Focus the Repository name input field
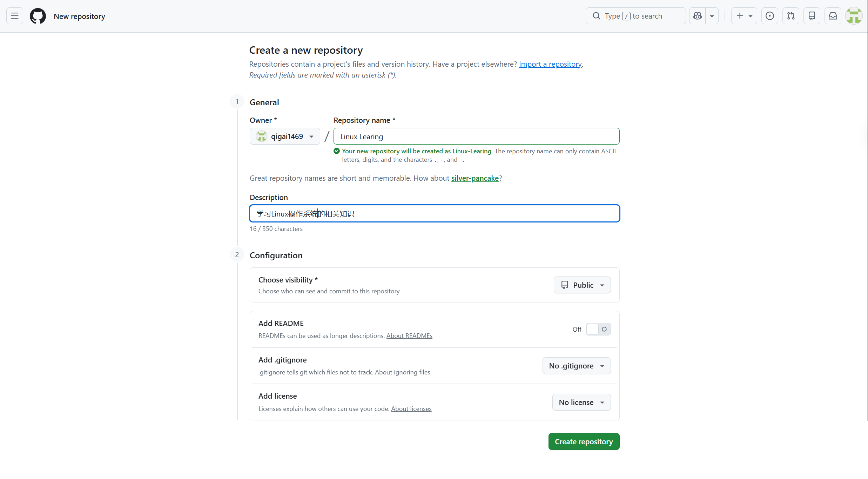 click(x=477, y=136)
